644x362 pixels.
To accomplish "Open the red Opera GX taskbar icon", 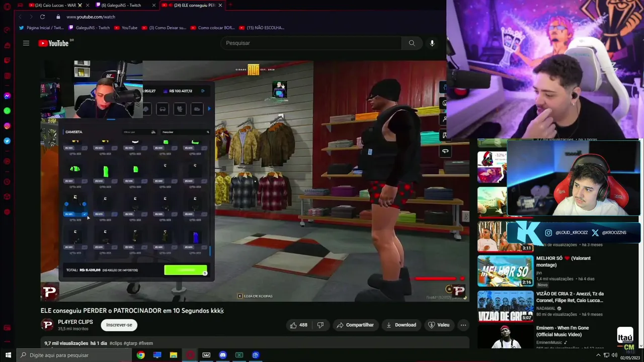I will 190,355.
